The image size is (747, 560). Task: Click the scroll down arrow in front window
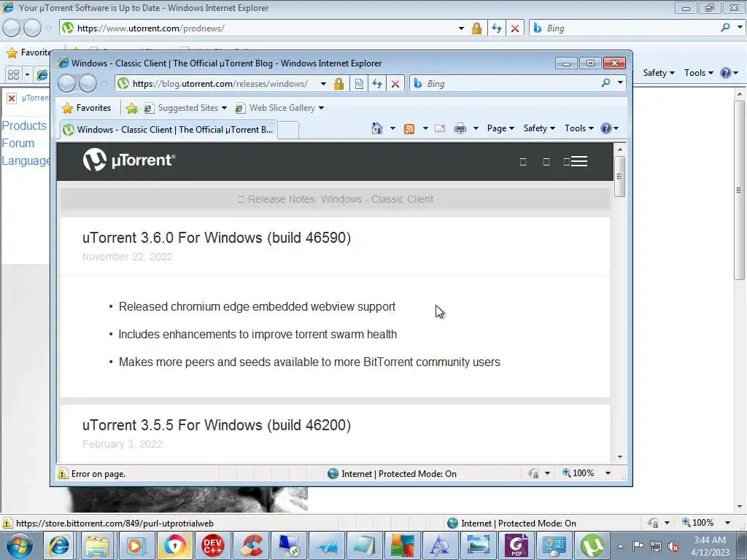click(x=620, y=456)
